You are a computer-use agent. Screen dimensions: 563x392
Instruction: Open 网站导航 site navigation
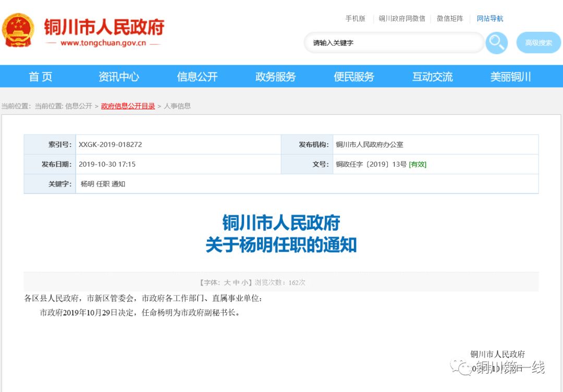(489, 18)
